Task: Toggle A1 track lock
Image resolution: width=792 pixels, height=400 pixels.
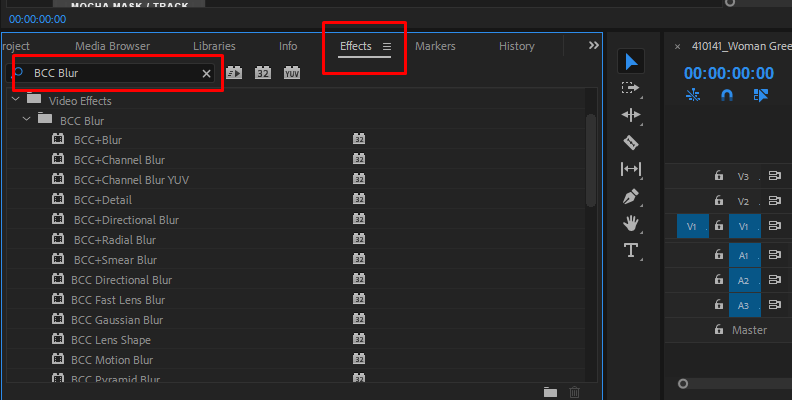Action: tap(718, 255)
